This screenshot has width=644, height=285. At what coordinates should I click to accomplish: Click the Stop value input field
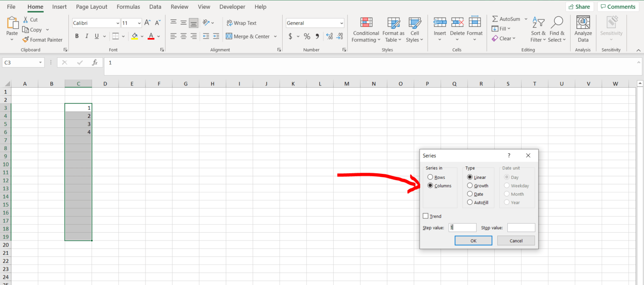(x=521, y=227)
